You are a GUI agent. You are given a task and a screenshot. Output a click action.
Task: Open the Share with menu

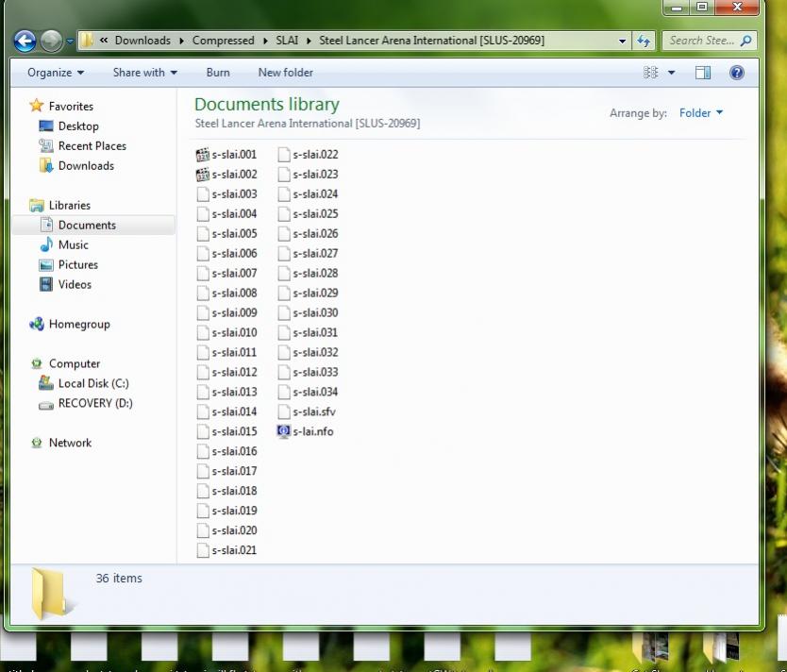144,73
